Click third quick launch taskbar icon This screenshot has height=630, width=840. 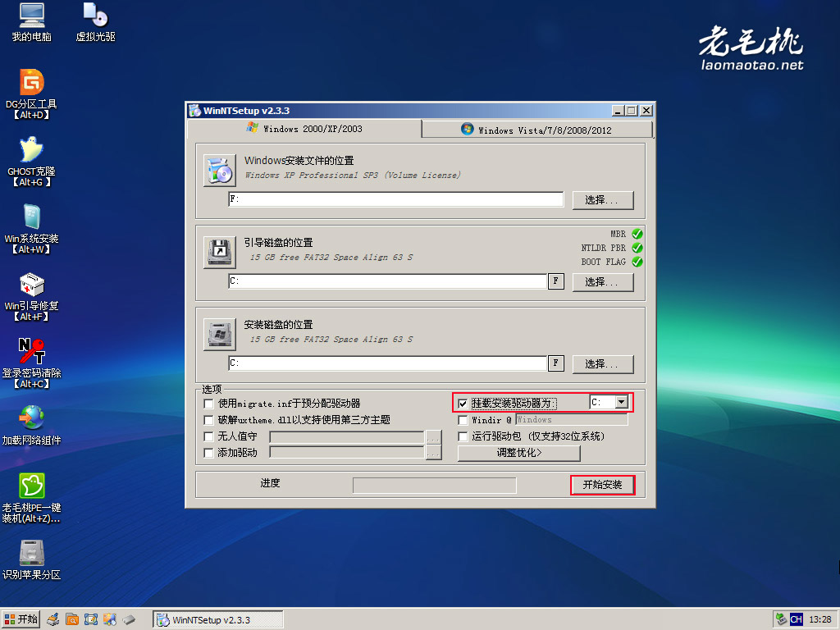(x=91, y=620)
